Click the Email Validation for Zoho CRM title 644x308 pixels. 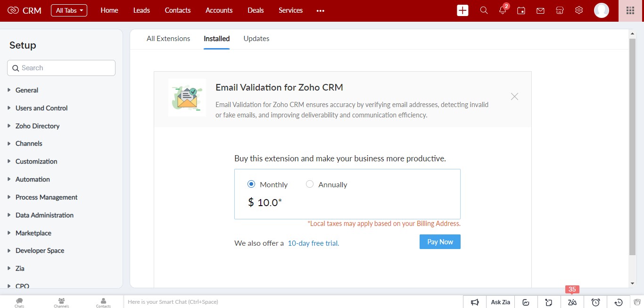click(279, 87)
